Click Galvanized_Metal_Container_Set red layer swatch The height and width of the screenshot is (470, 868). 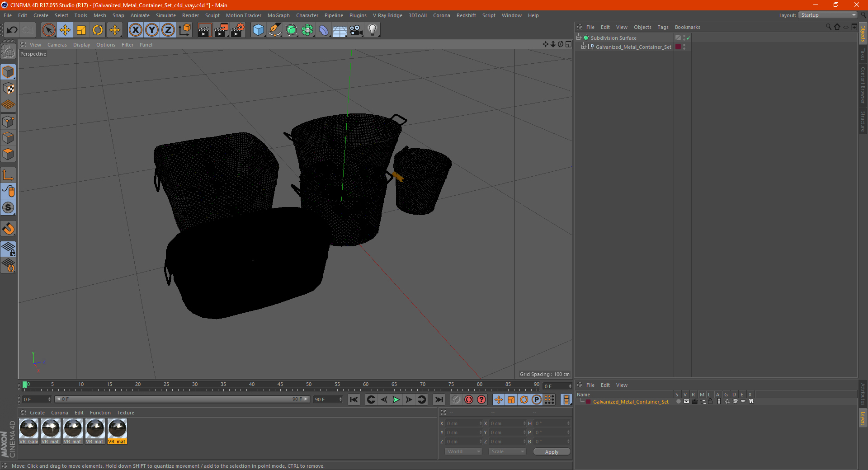click(x=678, y=47)
